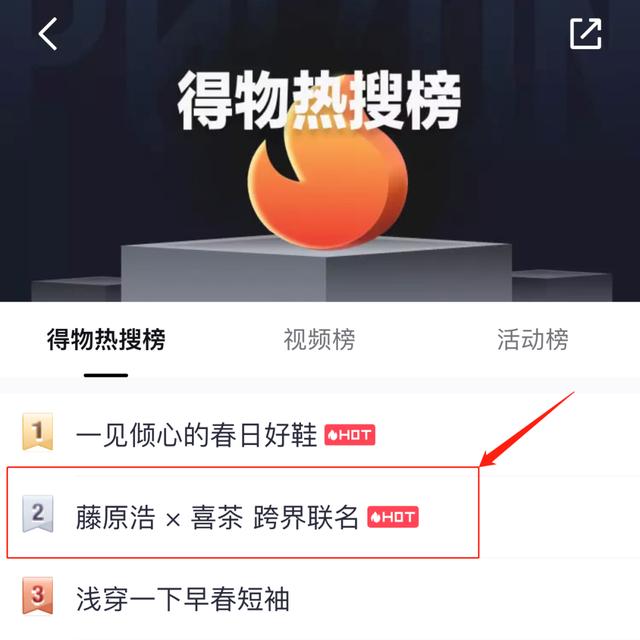Tap the HOT badge beside 跨界联名
This screenshot has height=640, width=640.
point(393,517)
